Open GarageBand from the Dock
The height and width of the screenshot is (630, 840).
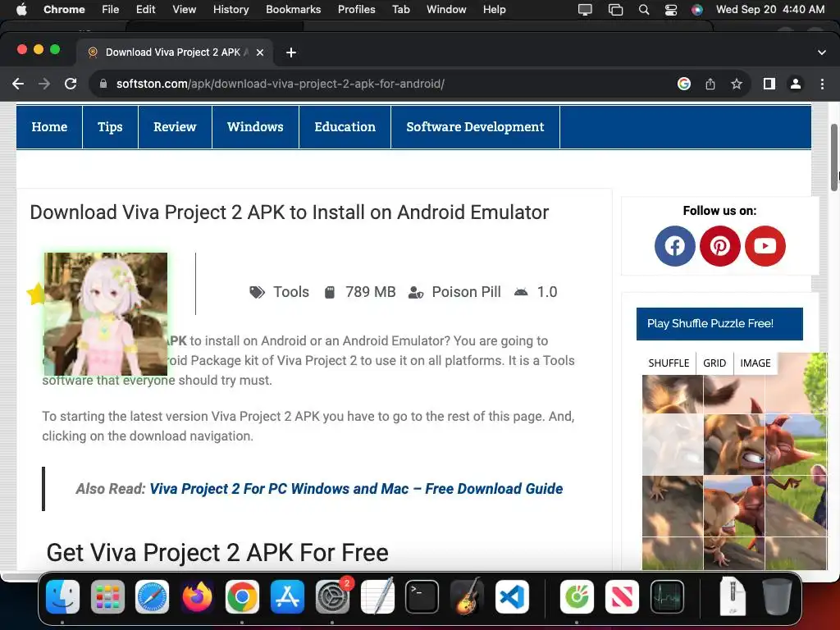(x=467, y=596)
